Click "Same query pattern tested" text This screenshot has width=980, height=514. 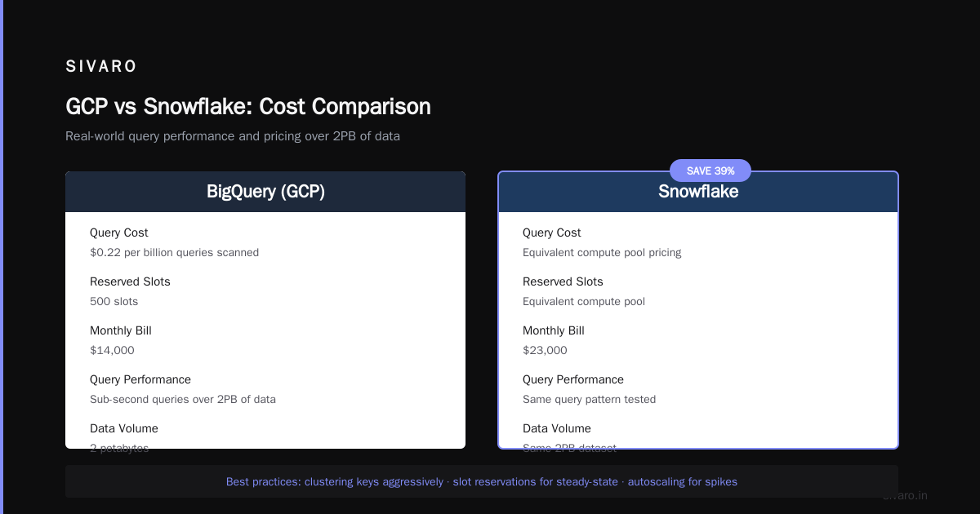[589, 400]
